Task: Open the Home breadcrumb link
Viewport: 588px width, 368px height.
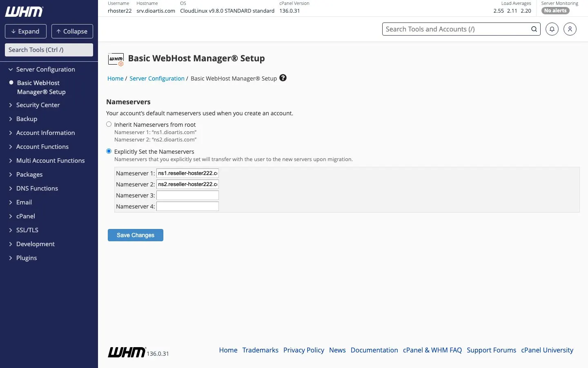Action: (x=115, y=79)
